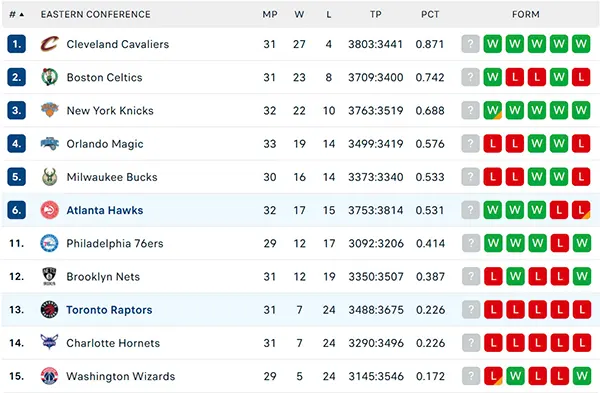The height and width of the screenshot is (393, 600).
Task: Sort table by the W column header
Action: pos(299,15)
